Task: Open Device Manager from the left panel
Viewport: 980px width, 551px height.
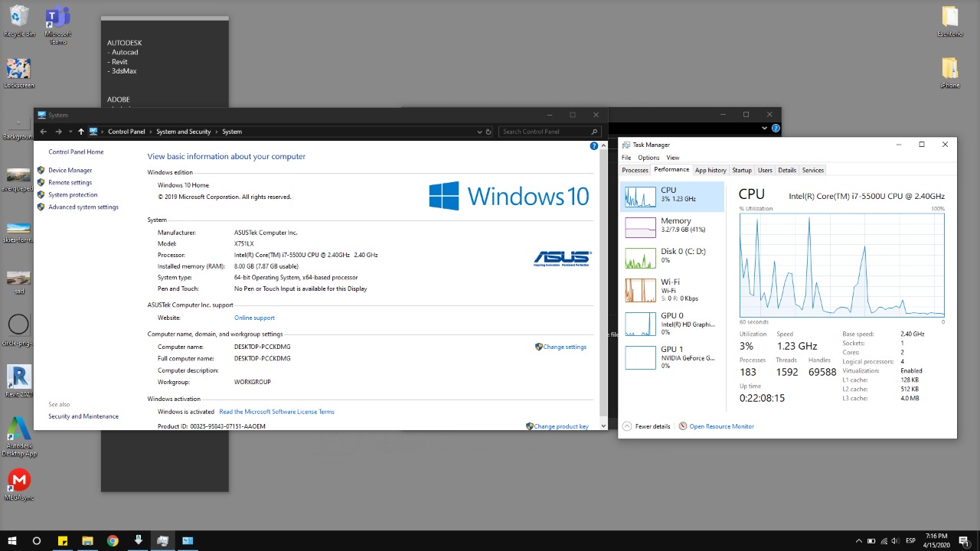Action: [x=70, y=170]
